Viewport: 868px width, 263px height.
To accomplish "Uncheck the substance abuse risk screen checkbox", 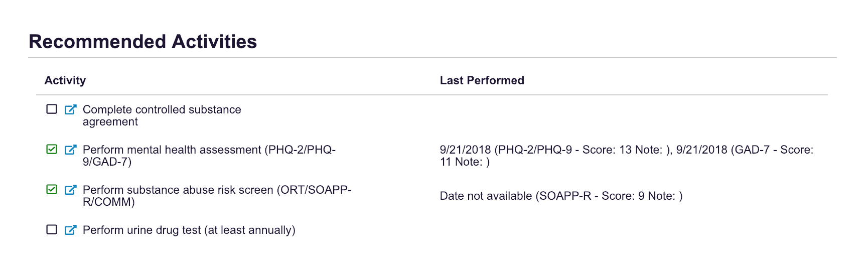I will coord(52,190).
